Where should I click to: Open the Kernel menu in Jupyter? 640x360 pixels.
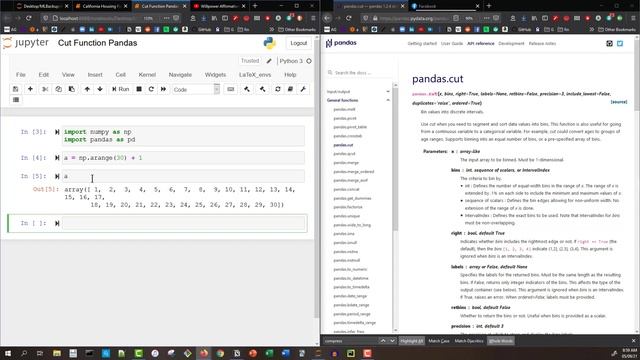(147, 75)
